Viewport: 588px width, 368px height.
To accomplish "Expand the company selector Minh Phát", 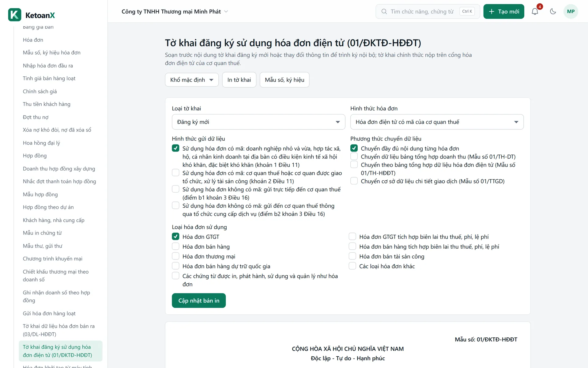I will [175, 11].
